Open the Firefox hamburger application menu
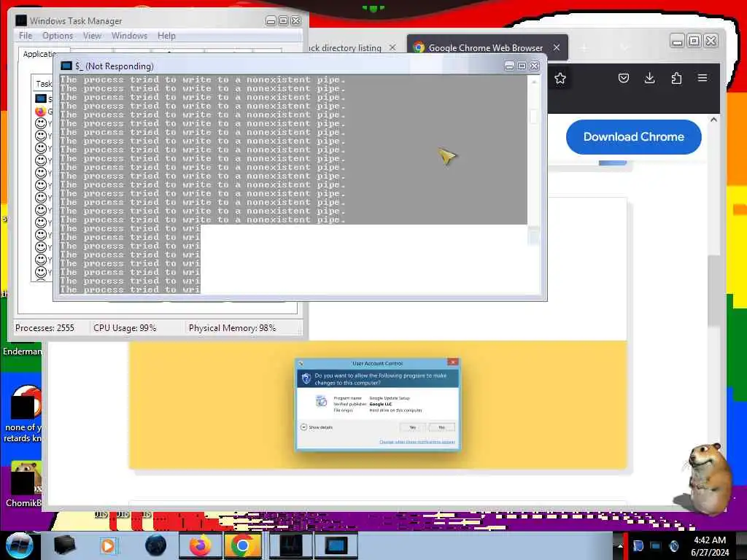The image size is (747, 560). (703, 78)
